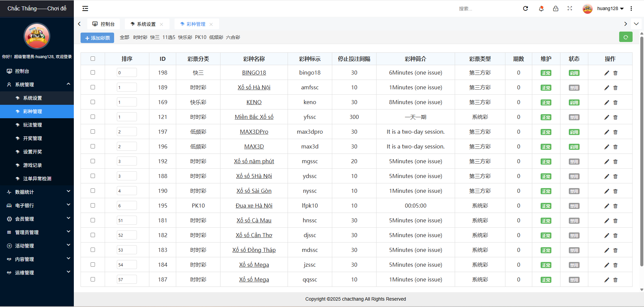Click the sort order field for ID 198
644x307 pixels.
click(127, 73)
